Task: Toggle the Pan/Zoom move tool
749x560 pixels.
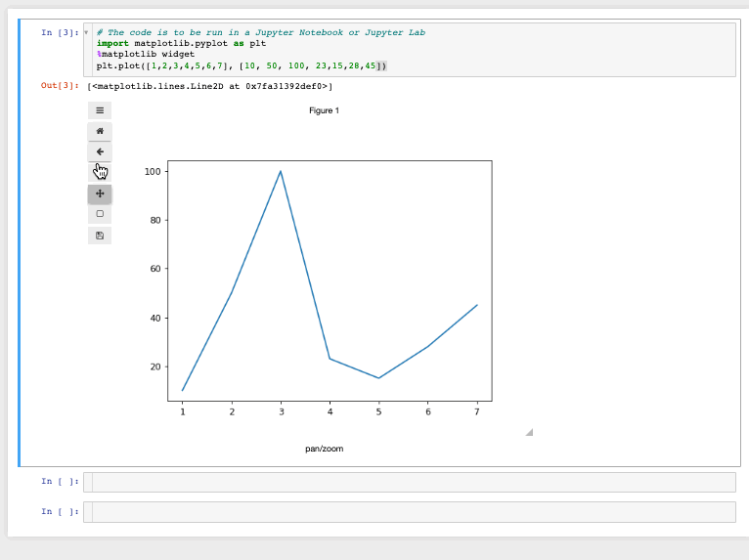Action: point(100,194)
